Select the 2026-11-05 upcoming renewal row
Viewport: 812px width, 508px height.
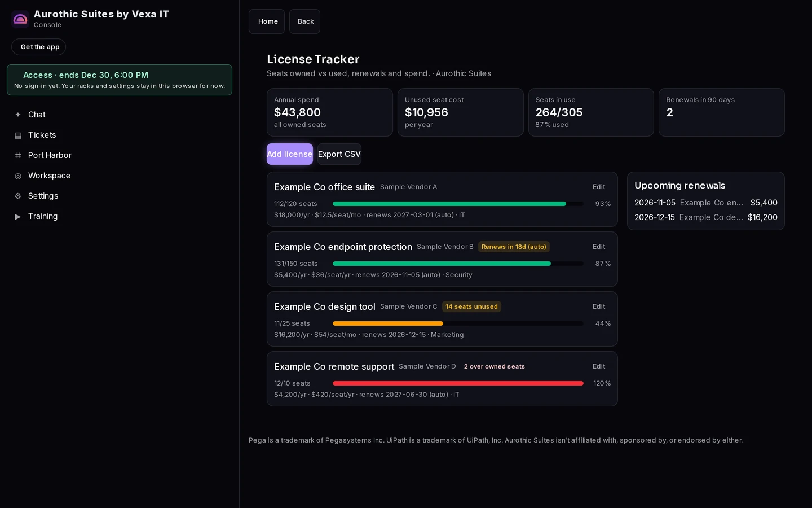click(706, 203)
